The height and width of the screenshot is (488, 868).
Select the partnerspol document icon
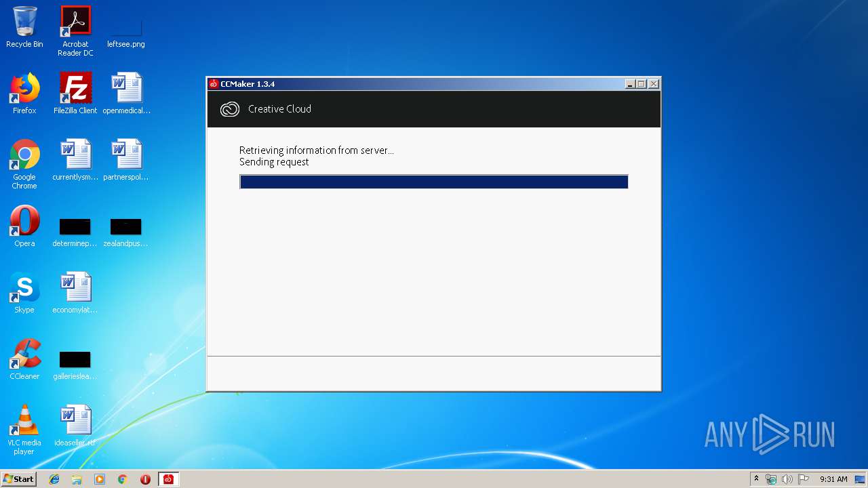[x=126, y=160]
